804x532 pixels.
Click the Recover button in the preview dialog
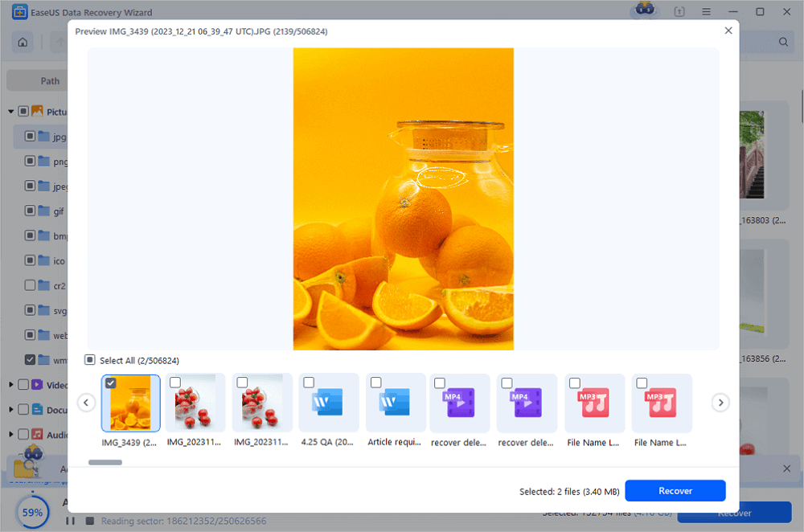point(675,490)
